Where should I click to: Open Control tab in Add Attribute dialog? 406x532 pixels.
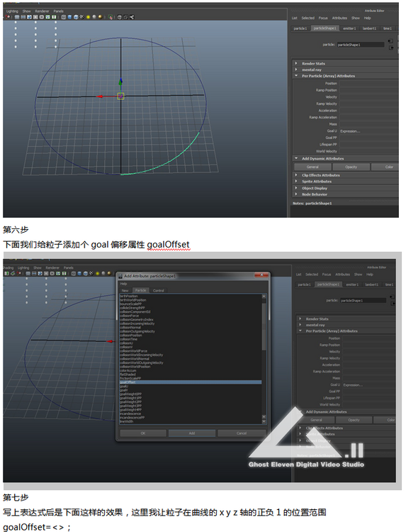coord(158,290)
